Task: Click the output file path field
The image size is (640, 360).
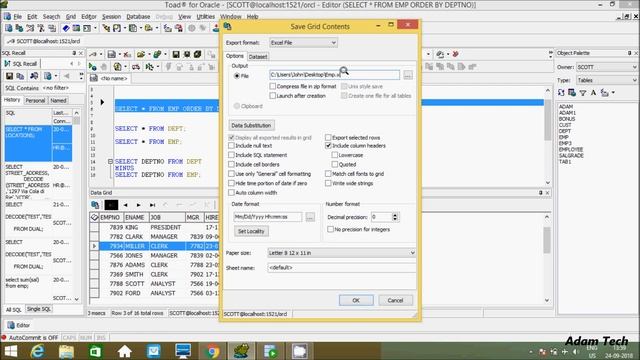Action: 334,75
